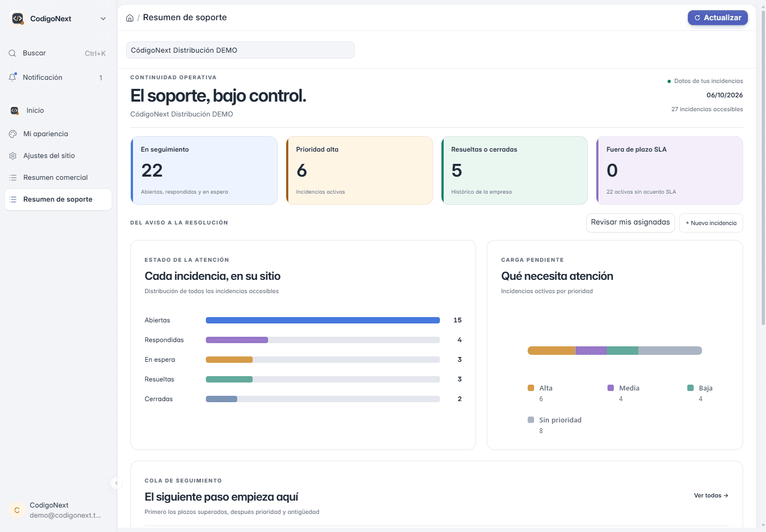Click the Mi apariencia palette icon
766x532 pixels.
tap(13, 134)
